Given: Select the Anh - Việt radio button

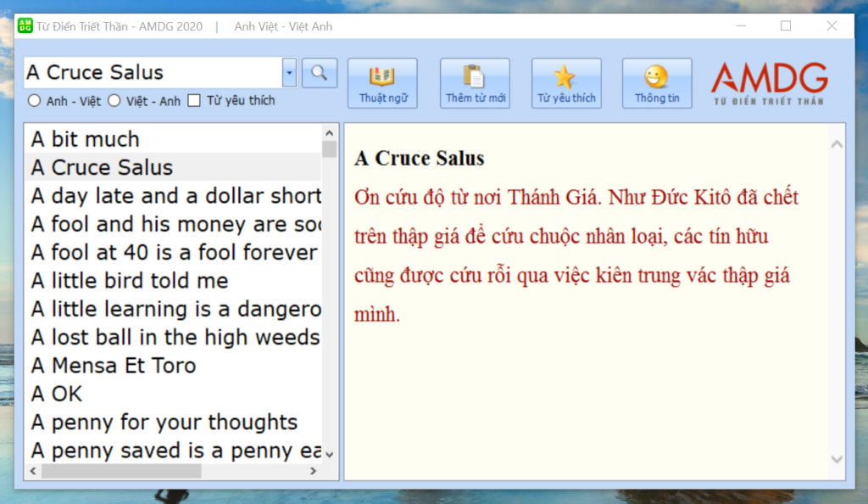Looking at the screenshot, I should 35,101.
